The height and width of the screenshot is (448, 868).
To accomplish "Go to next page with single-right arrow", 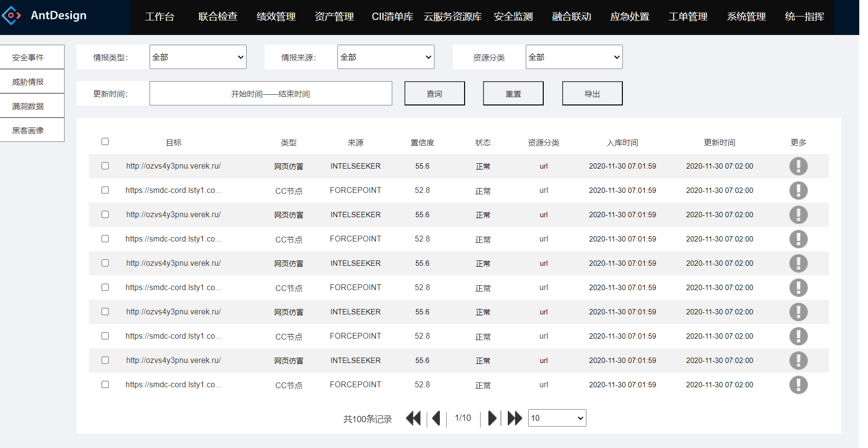I will 492,418.
